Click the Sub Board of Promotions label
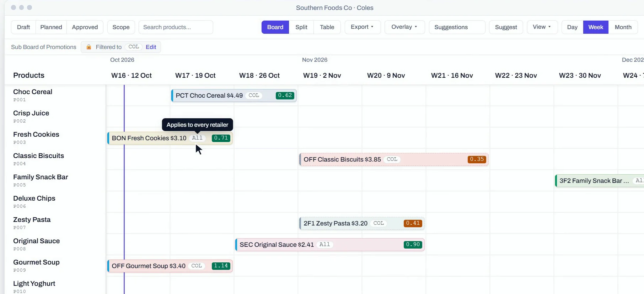The height and width of the screenshot is (294, 644). click(44, 47)
